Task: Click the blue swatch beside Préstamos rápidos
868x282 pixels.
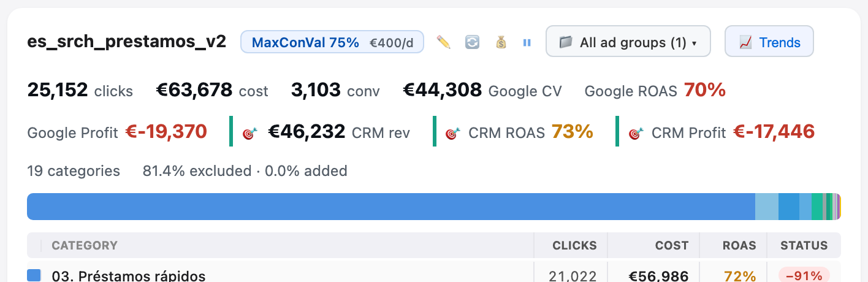Action: [34, 276]
